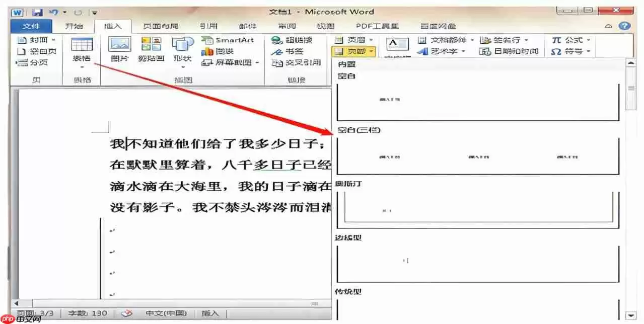Screen dimensions: 644x324
Task: Switch to the 开始 ribbon tab
Action: point(74,26)
